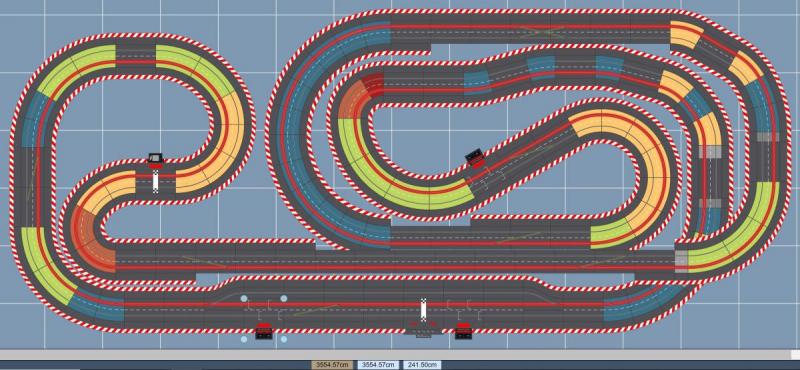Click the horizontal scrollbar below the track canvas

(x=395, y=355)
